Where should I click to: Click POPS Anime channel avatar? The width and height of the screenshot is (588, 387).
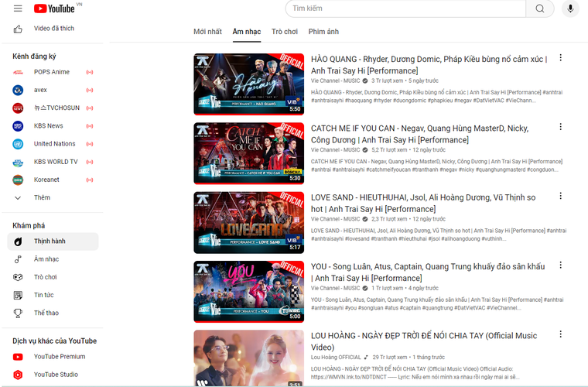click(x=18, y=72)
